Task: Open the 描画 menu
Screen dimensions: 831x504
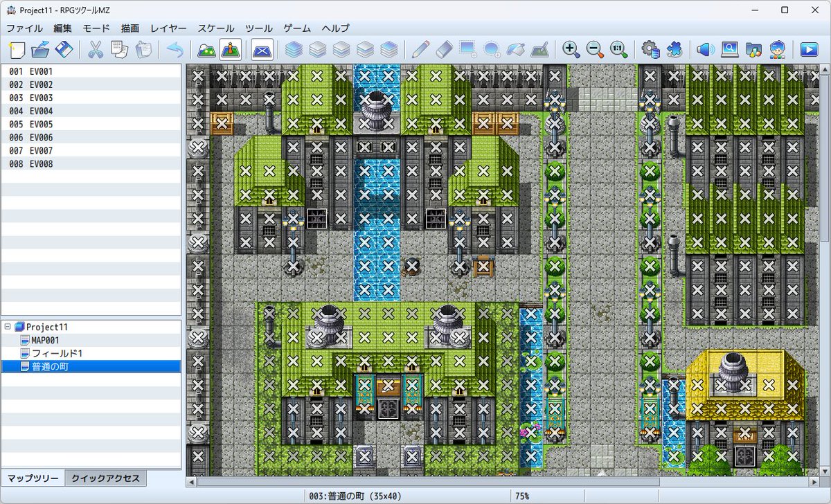Action: 129,28
